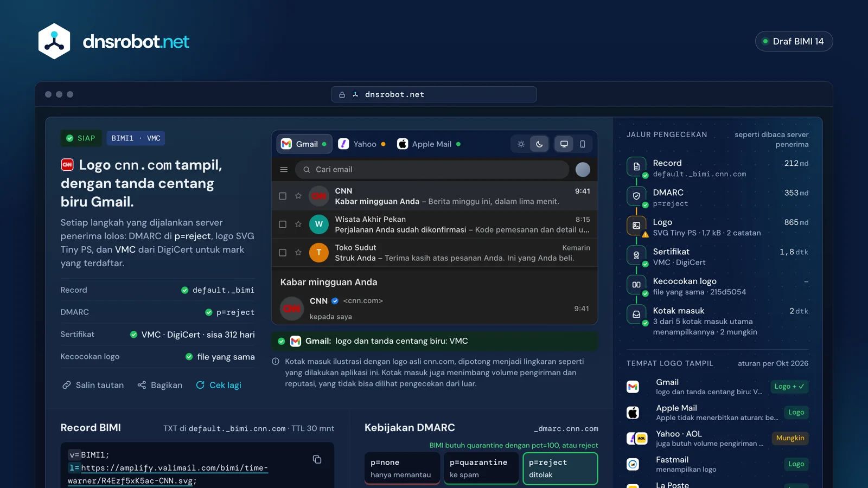Open the Gmail preview tab
Image resolution: width=868 pixels, height=488 pixels.
tap(304, 144)
